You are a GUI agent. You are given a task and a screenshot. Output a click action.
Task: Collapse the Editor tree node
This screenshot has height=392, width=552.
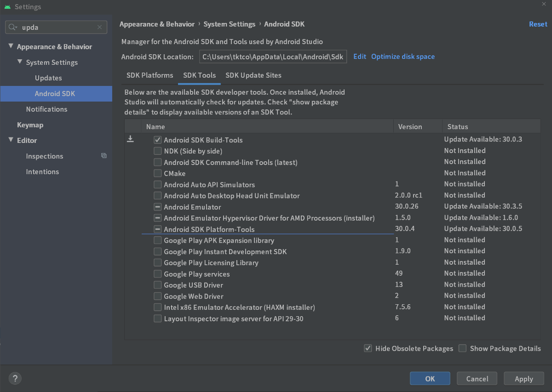(x=10, y=140)
